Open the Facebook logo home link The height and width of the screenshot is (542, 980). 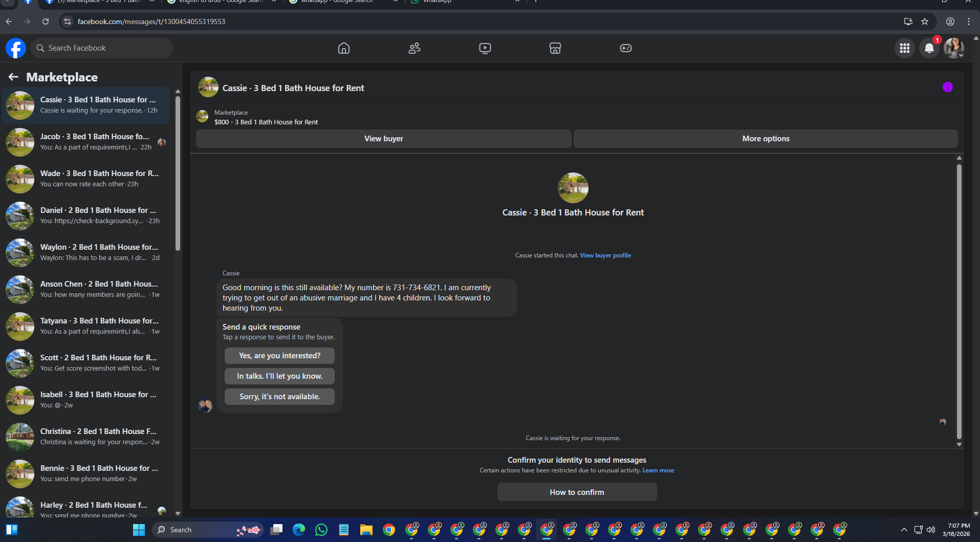(x=16, y=48)
